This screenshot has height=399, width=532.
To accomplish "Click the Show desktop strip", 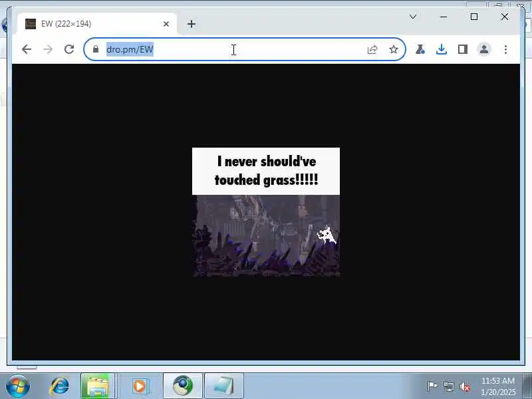I will [527, 386].
